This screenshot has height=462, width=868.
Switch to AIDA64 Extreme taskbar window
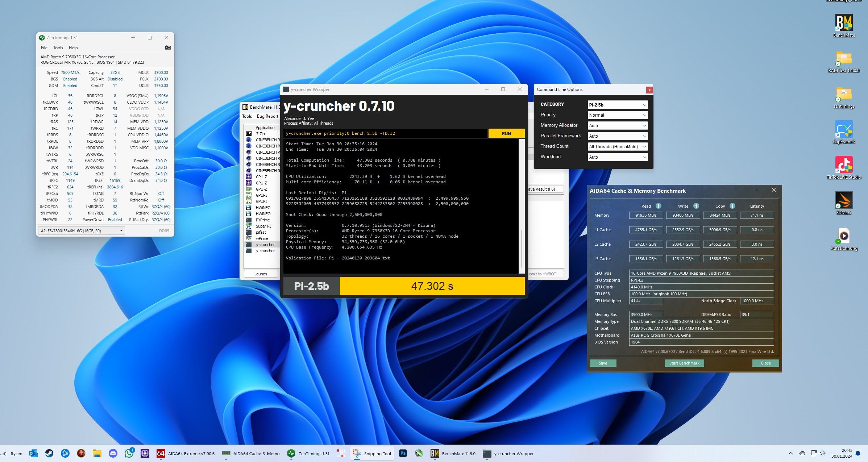pyautogui.click(x=186, y=453)
